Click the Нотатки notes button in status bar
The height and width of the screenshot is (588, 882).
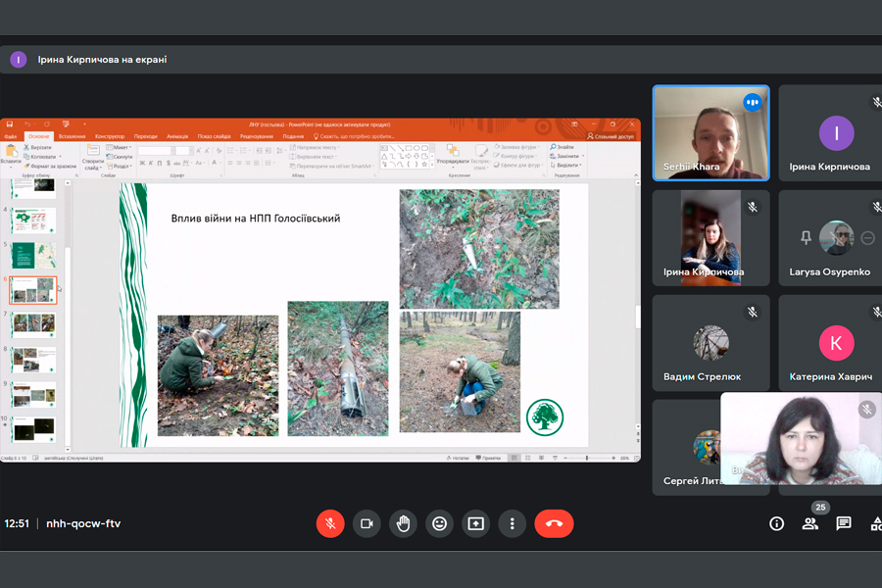[x=458, y=458]
